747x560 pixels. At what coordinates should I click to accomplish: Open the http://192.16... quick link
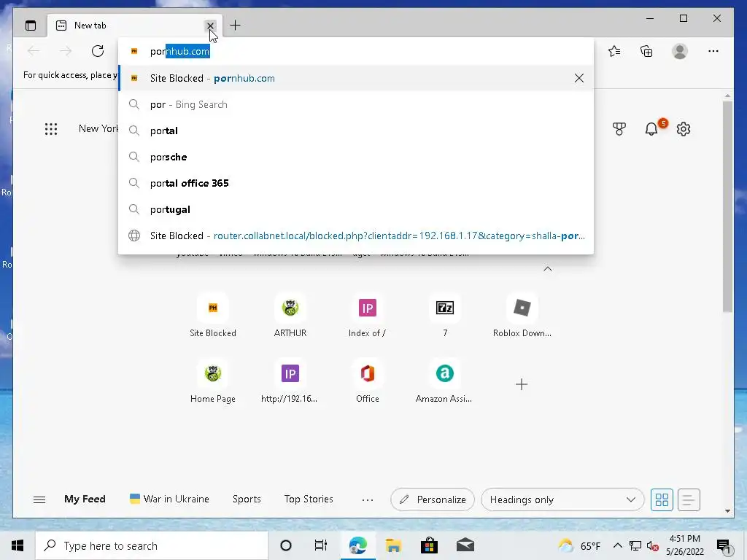click(290, 381)
